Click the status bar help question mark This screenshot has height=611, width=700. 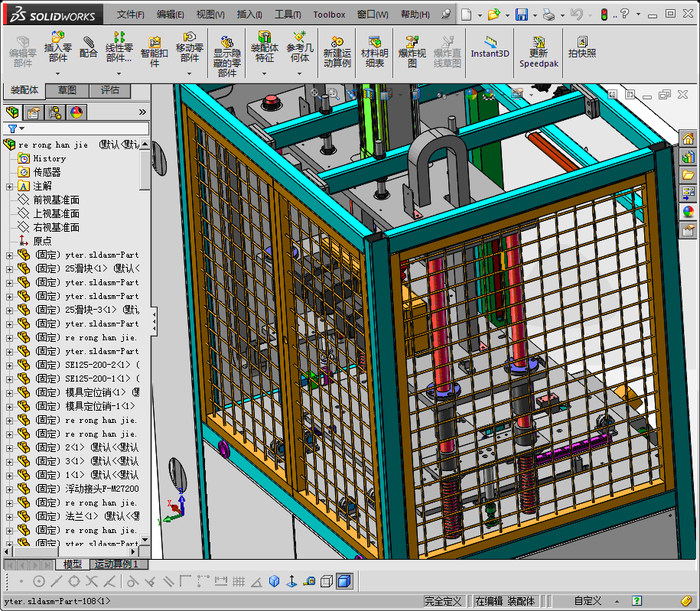(x=637, y=601)
